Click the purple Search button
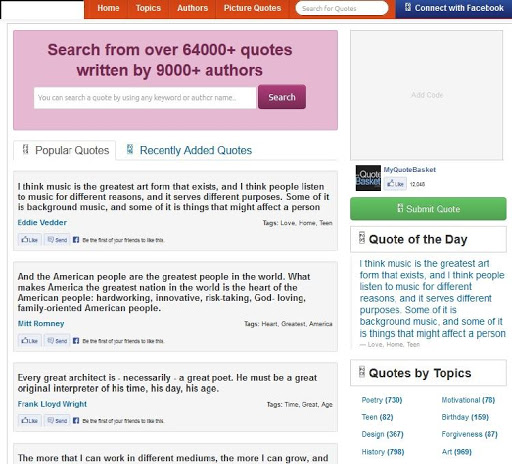The image size is (512, 464). (282, 97)
